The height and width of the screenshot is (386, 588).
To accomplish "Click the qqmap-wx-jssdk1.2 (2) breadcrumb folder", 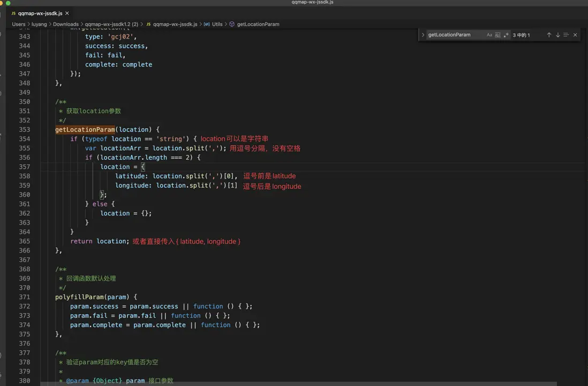I will pos(111,24).
